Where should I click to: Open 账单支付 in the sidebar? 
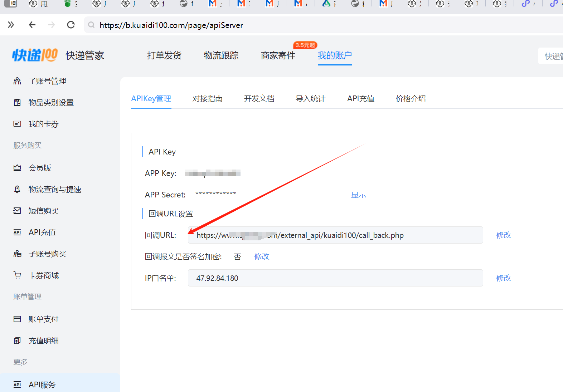click(x=44, y=319)
